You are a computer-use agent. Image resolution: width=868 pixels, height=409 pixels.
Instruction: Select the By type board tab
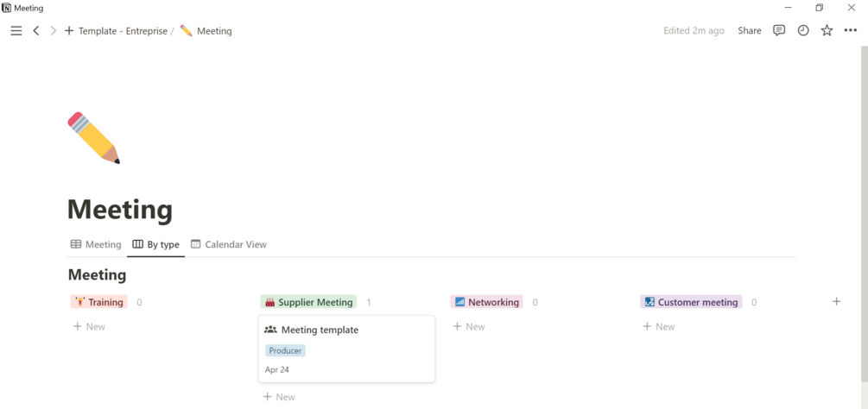tap(156, 245)
